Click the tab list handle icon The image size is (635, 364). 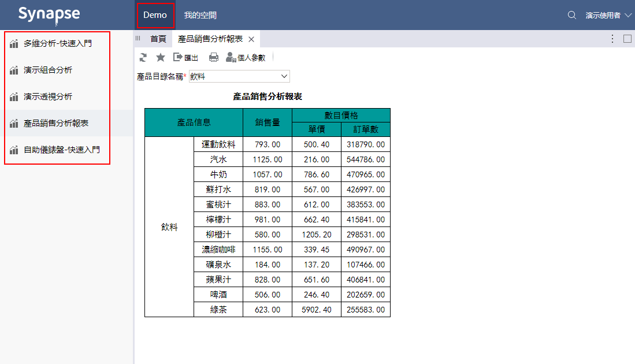[138, 39]
